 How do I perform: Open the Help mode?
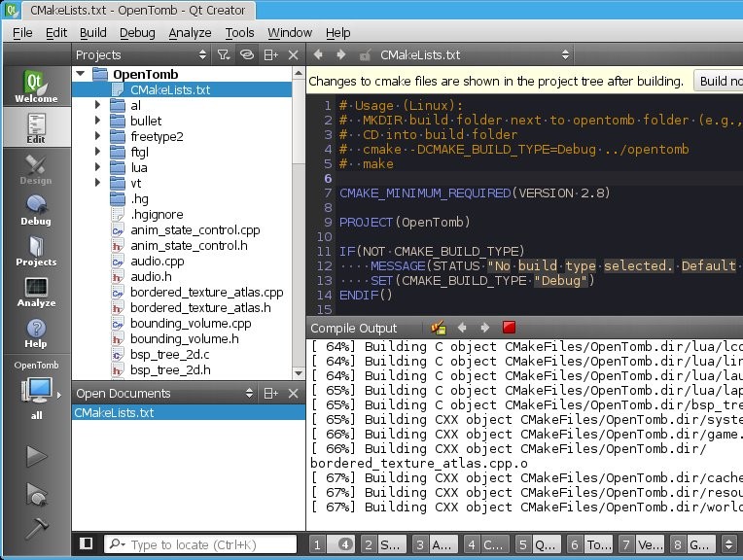(36, 332)
